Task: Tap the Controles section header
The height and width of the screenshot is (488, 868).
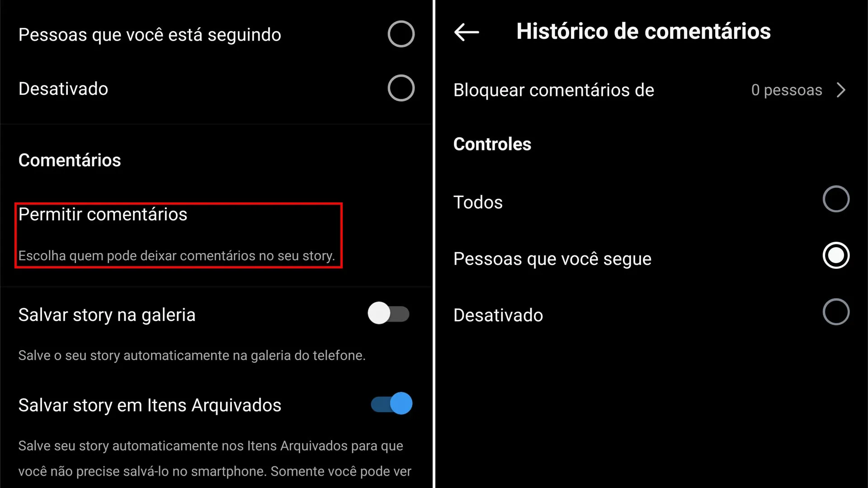Action: (492, 144)
